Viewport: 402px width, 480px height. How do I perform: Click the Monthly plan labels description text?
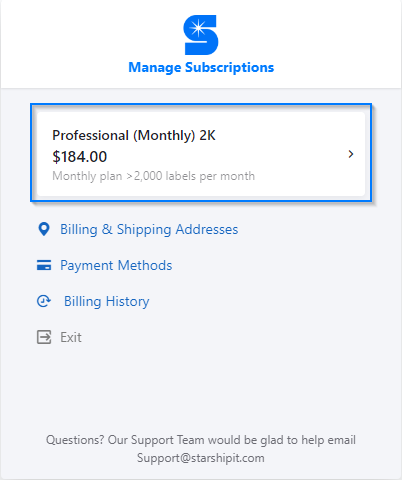pyautogui.click(x=154, y=176)
